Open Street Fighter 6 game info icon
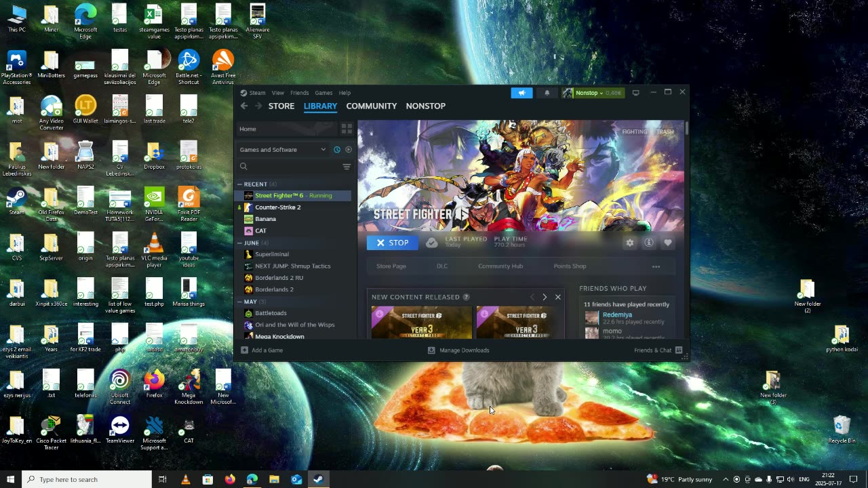The height and width of the screenshot is (488, 868). click(x=649, y=243)
